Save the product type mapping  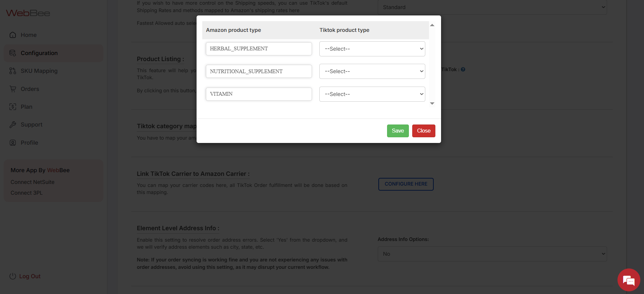pyautogui.click(x=397, y=131)
